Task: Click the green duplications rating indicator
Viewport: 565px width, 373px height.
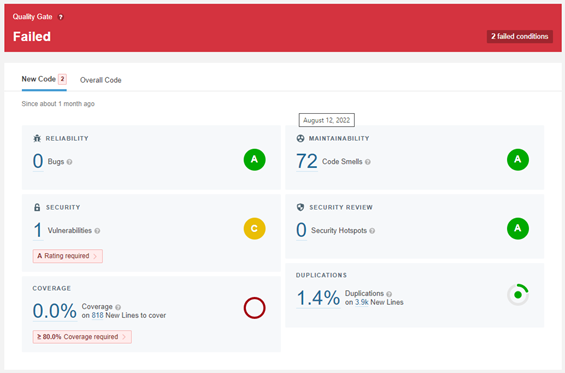Action: (x=518, y=295)
